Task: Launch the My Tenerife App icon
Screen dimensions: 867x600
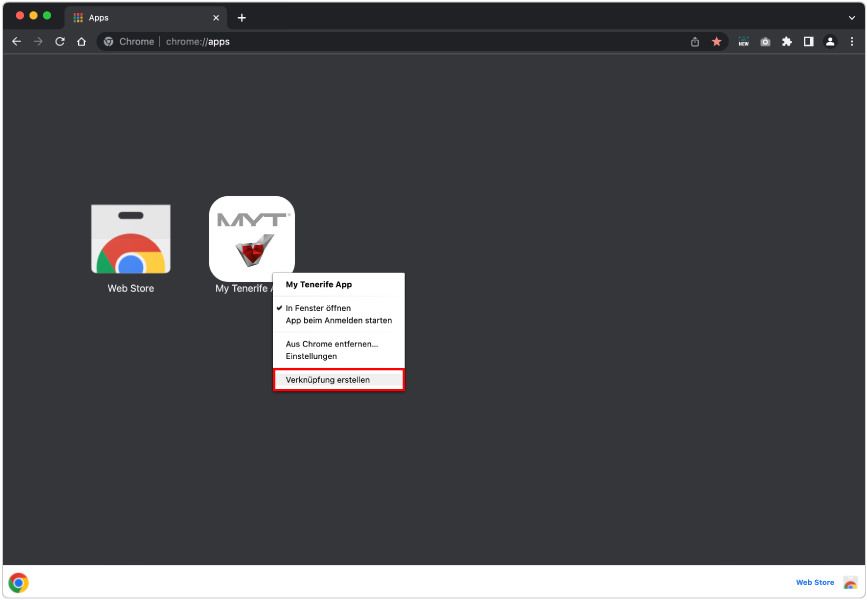Action: pos(252,238)
